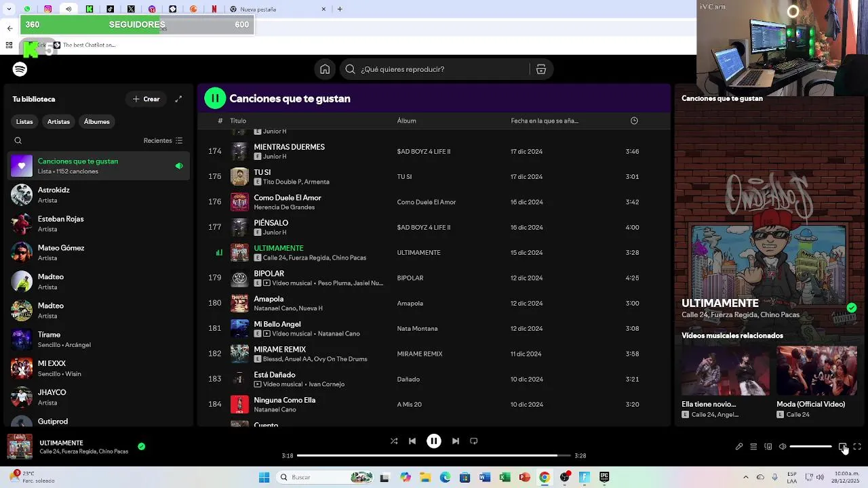Image resolution: width=868 pixels, height=488 pixels.
Task: Open the miniplayer icon
Action: click(842, 447)
